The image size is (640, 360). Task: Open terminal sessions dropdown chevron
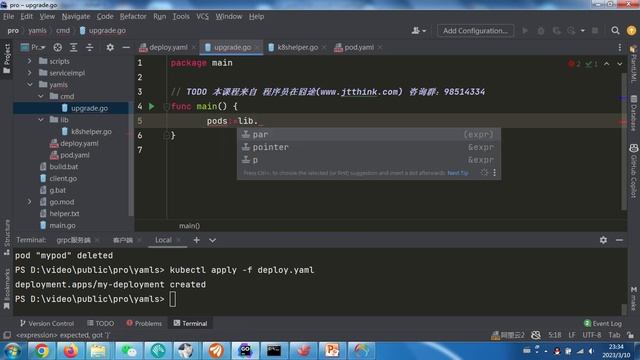(x=212, y=240)
